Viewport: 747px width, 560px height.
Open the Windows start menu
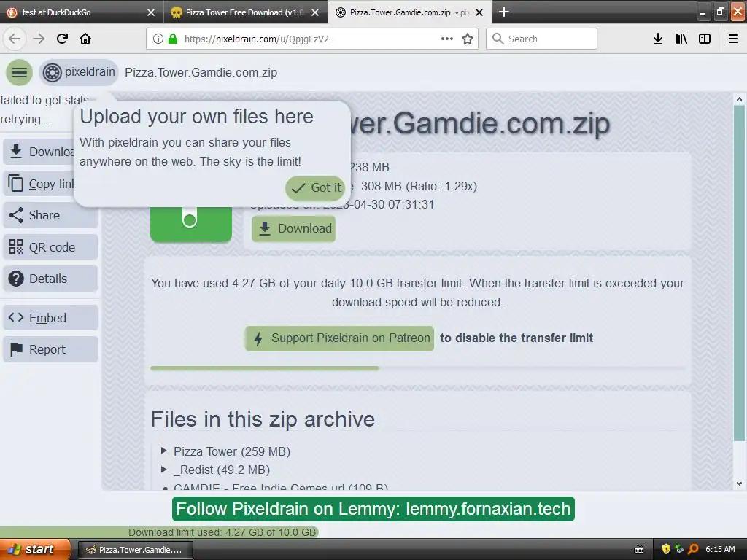tap(35, 550)
